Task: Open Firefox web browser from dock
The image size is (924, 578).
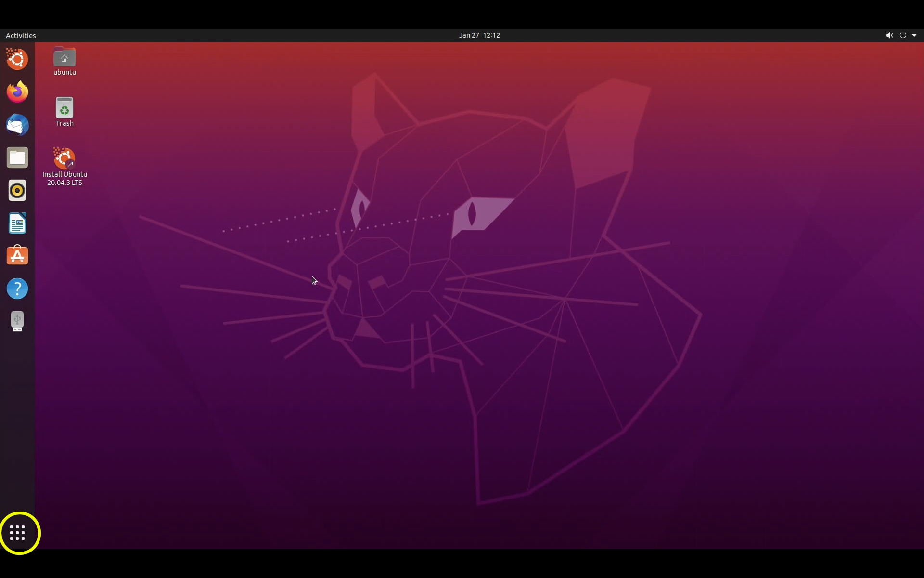Action: coord(17,92)
